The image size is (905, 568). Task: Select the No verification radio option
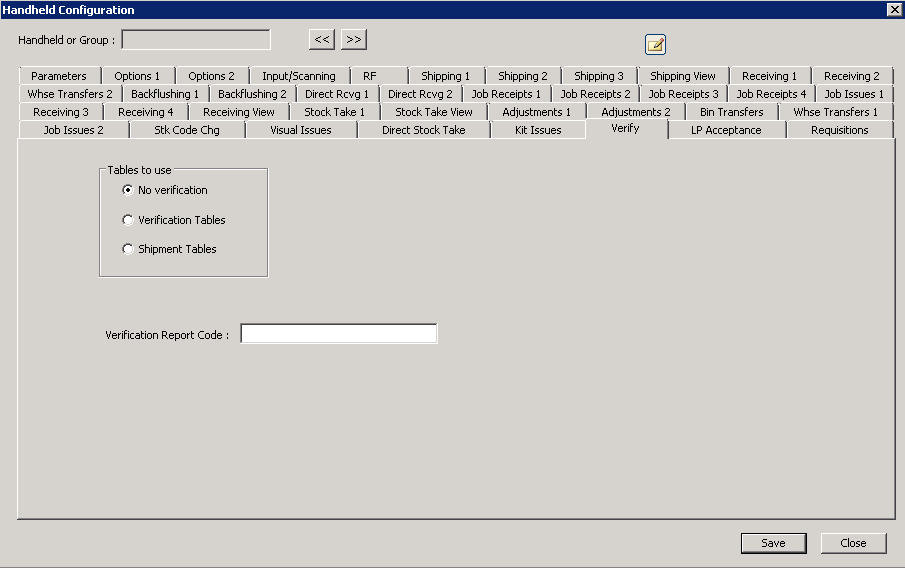pos(128,190)
